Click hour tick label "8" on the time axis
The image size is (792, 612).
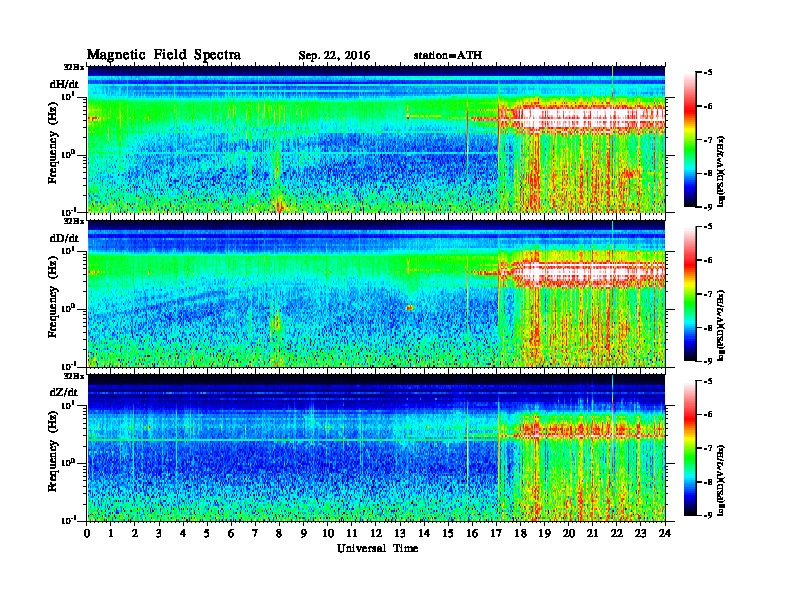pos(279,533)
